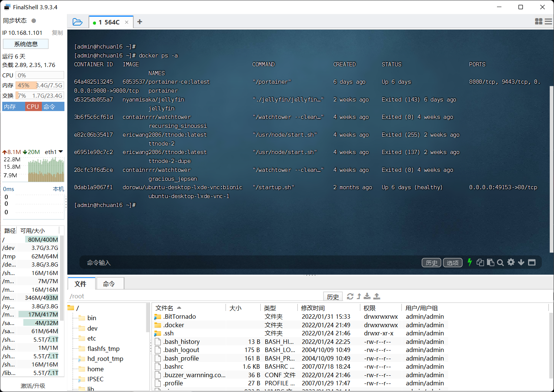The image size is (554, 392).
Task: Select hd_root_tmp folder in tree
Action: pyautogui.click(x=101, y=359)
